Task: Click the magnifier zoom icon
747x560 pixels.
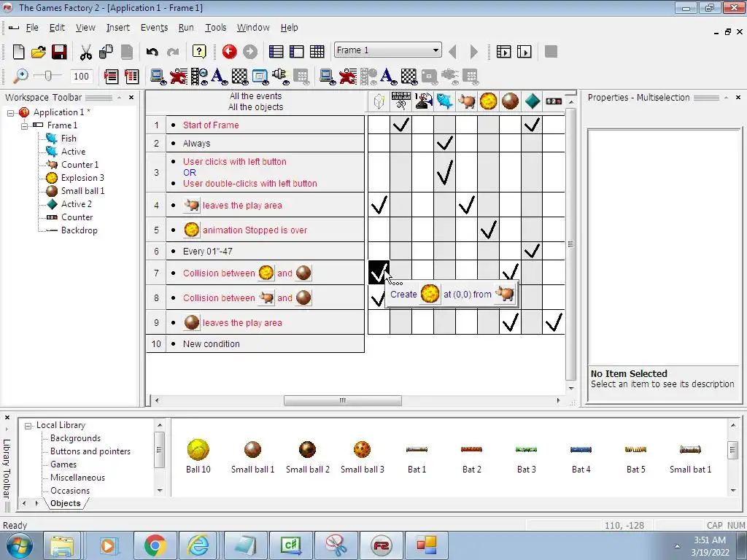Action: pos(20,76)
